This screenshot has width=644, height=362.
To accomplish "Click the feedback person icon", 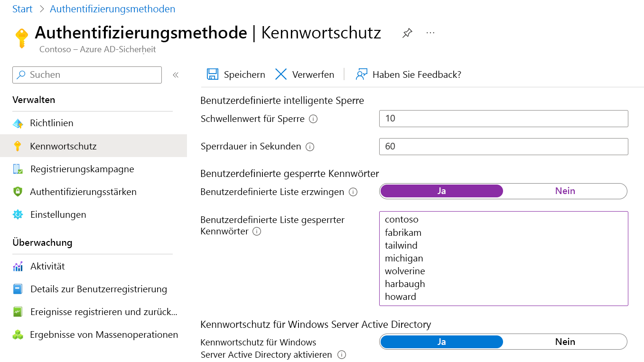I will tap(362, 74).
